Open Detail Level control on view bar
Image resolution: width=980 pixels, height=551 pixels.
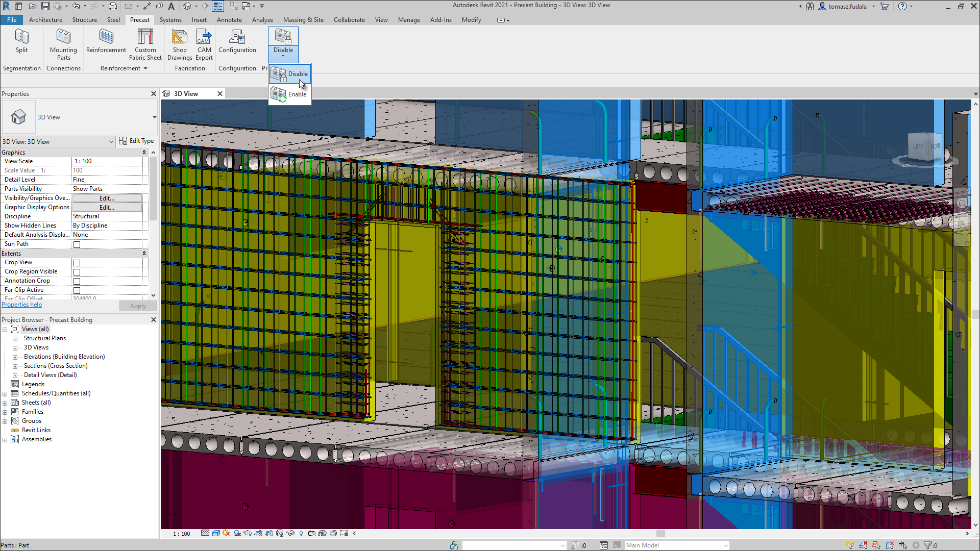[205, 533]
